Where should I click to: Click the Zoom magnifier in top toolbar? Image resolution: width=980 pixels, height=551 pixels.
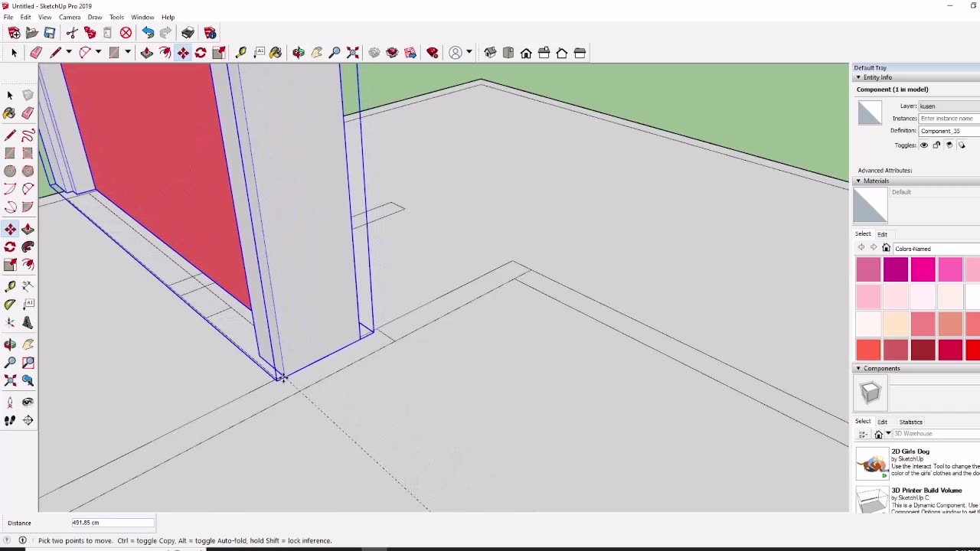coord(335,53)
